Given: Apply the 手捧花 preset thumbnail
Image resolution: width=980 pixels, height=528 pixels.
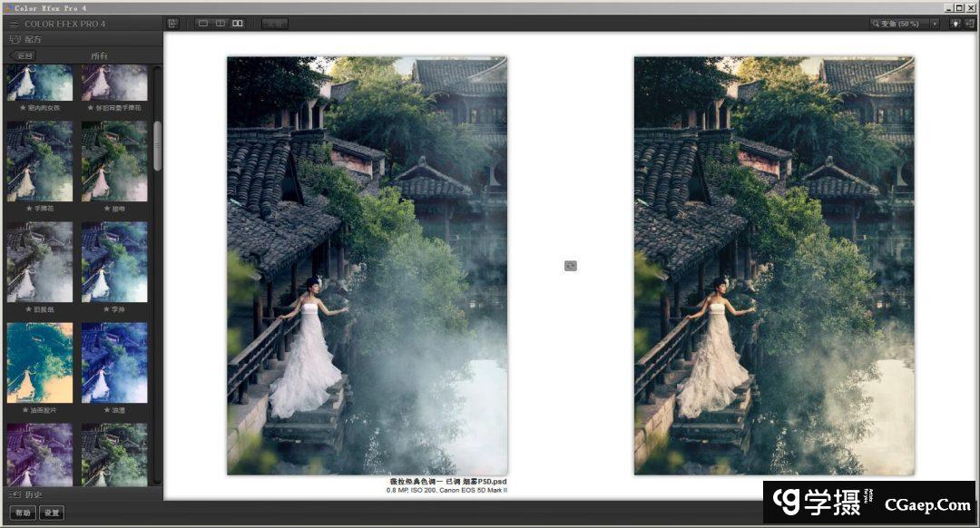Looking at the screenshot, I should point(39,161).
